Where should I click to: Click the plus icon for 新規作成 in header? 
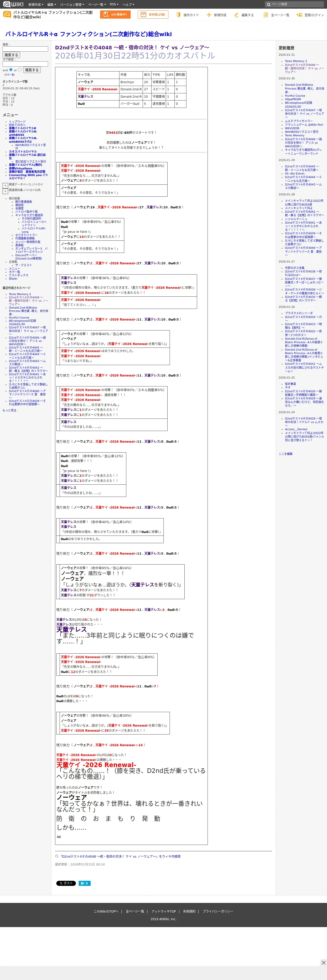pos(209,15)
